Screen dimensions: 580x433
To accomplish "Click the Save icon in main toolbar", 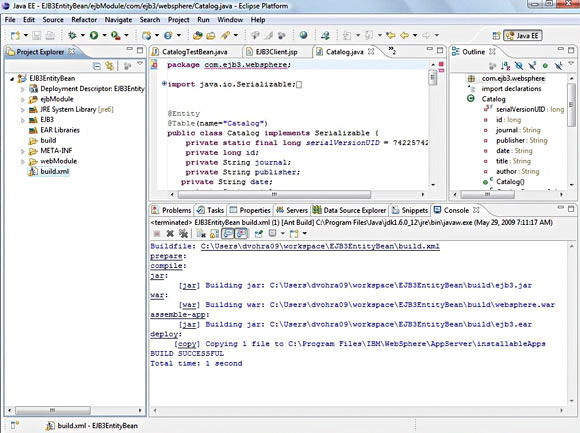I will pos(37,35).
